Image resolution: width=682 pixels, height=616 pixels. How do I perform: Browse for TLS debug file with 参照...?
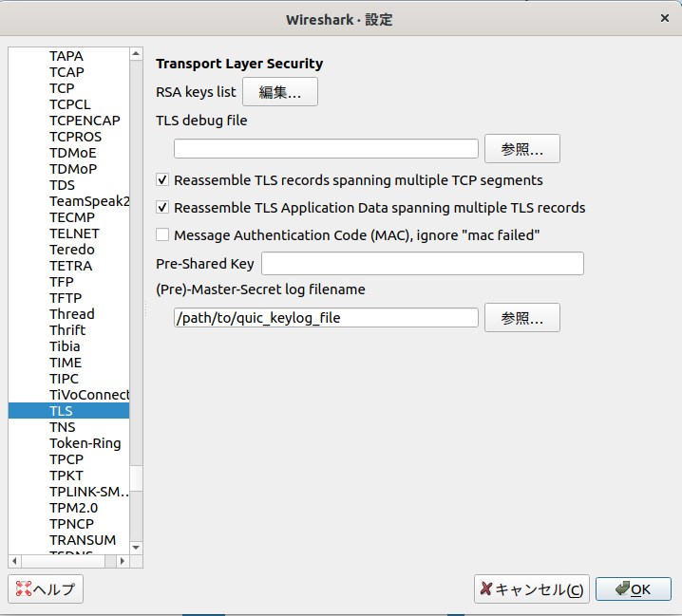521,149
